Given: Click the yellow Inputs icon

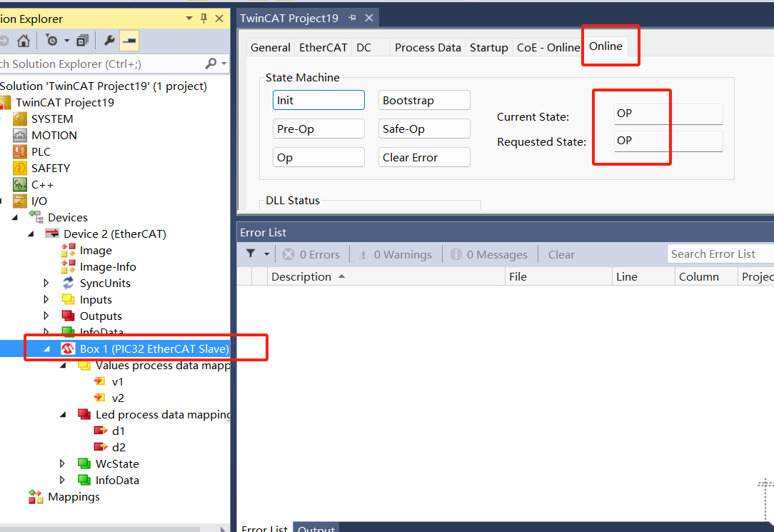Looking at the screenshot, I should (68, 299).
